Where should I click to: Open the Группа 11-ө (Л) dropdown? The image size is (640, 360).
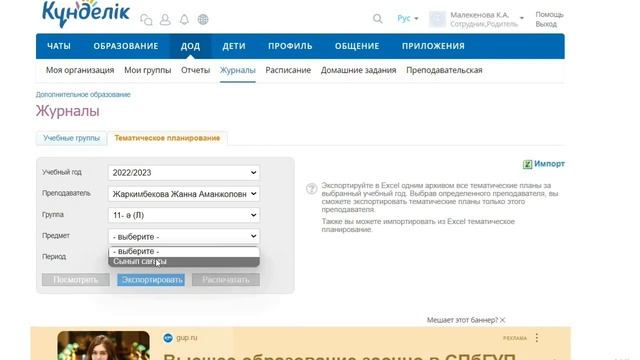click(x=184, y=215)
